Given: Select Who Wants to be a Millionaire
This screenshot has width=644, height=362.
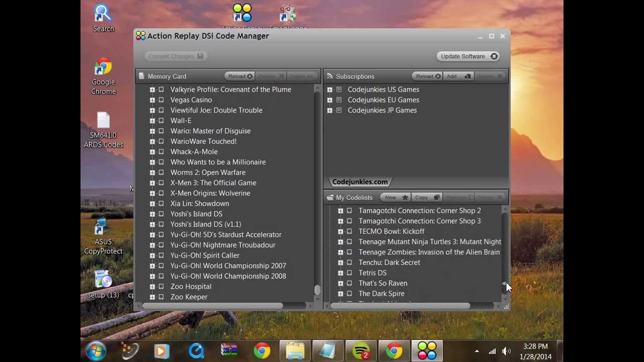Looking at the screenshot, I should [x=218, y=162].
